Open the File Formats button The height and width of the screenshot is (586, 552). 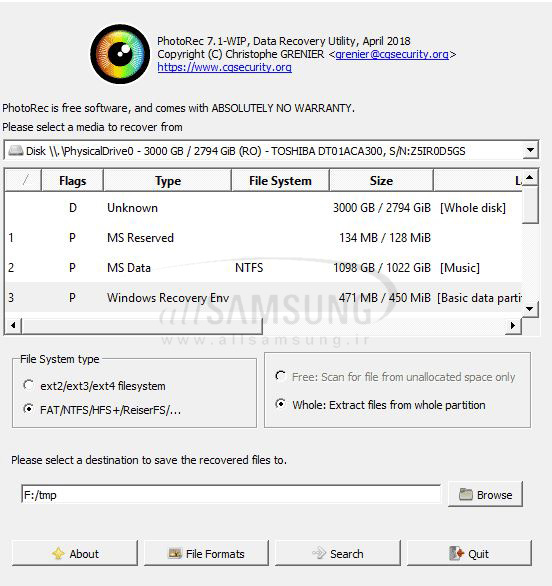[206, 553]
